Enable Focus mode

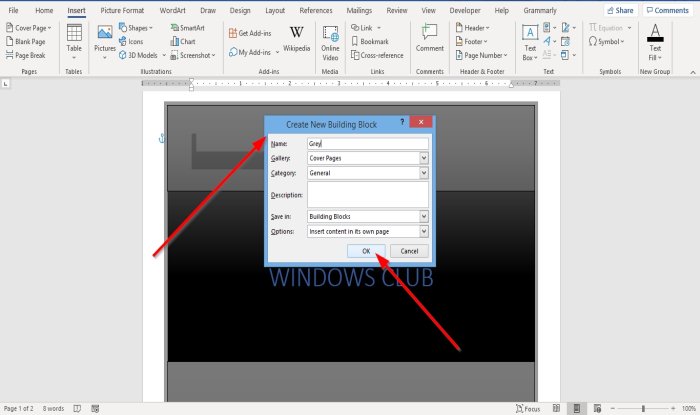pyautogui.click(x=528, y=408)
